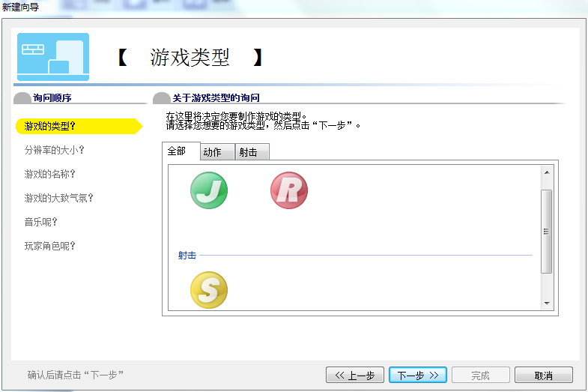This screenshot has height=392, width=588.
Task: Click the scrollbar down arrow
Action: pyautogui.click(x=547, y=303)
